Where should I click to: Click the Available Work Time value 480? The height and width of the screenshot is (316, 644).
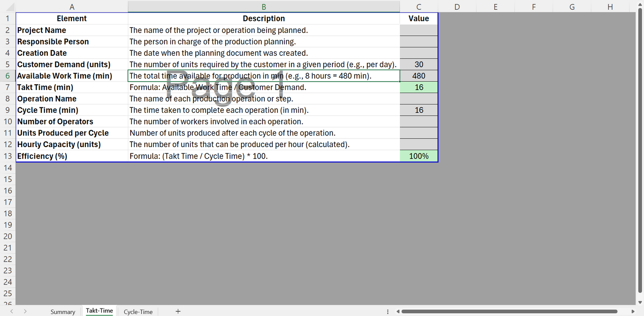click(x=418, y=76)
